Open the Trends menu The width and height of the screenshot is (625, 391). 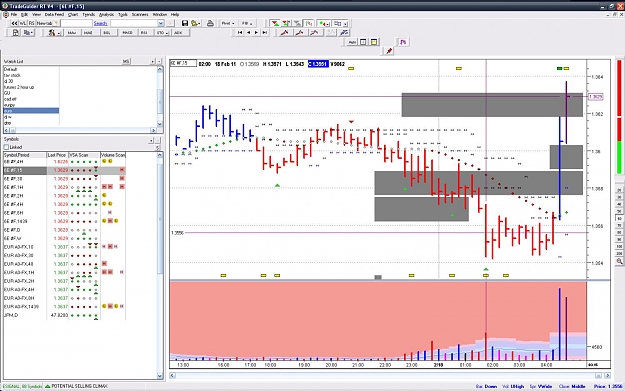coord(88,14)
